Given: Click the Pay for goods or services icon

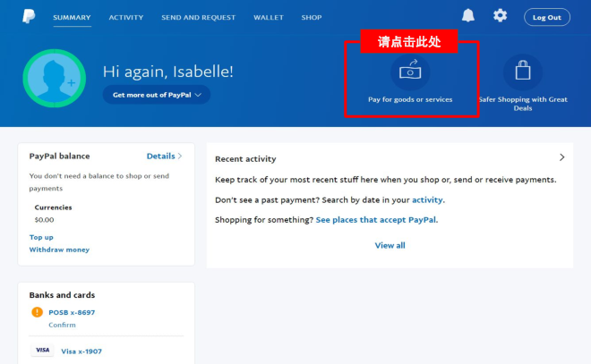Looking at the screenshot, I should tap(410, 72).
